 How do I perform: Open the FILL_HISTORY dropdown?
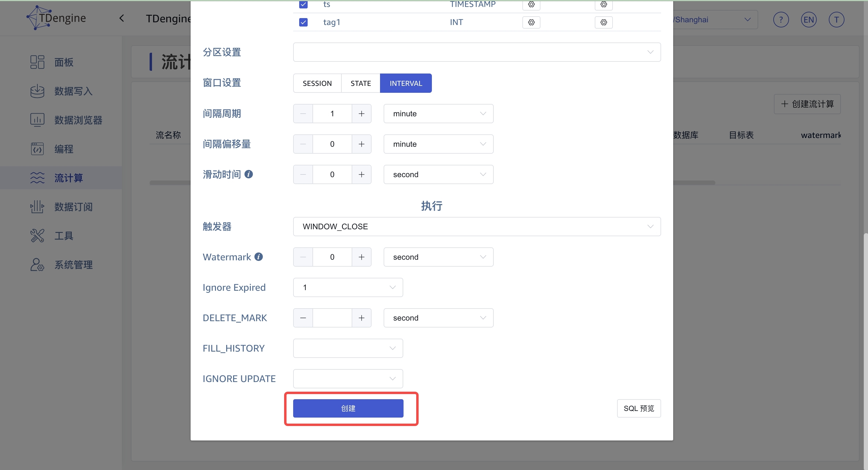(348, 348)
